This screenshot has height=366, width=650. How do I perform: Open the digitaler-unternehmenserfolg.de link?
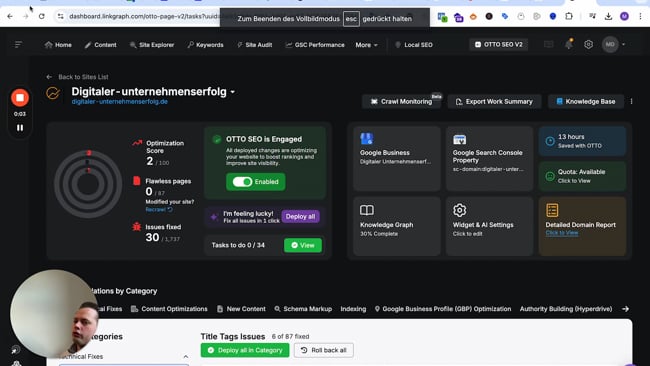point(119,102)
